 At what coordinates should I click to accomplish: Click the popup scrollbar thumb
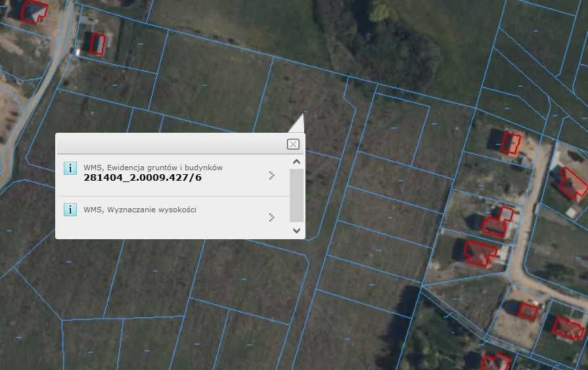296,195
